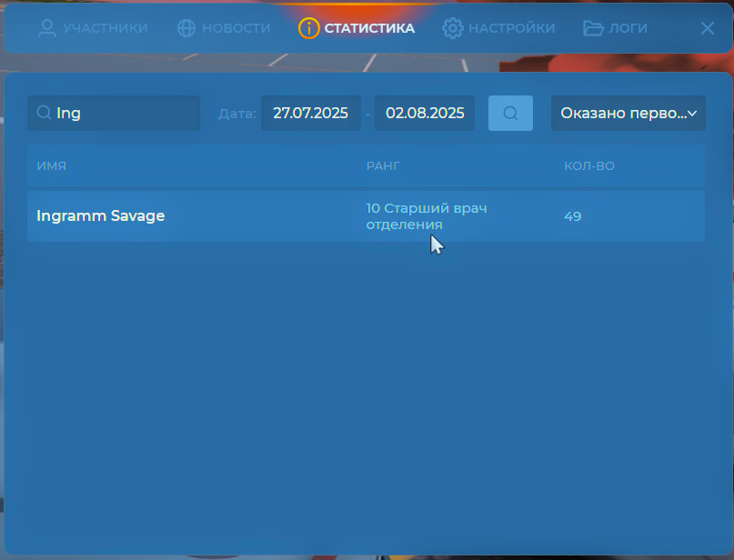Sort by the КОЛ-ВО column header
This screenshot has height=560, width=734.
pyautogui.click(x=588, y=165)
